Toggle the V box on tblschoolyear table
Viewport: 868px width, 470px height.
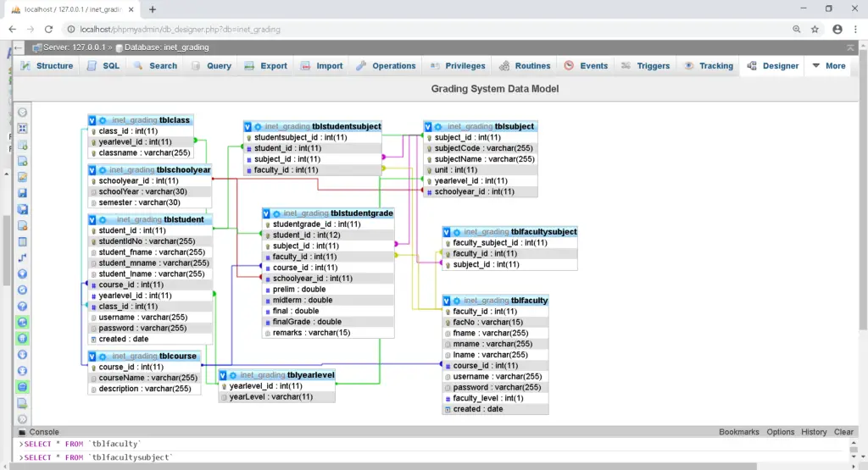tap(92, 170)
